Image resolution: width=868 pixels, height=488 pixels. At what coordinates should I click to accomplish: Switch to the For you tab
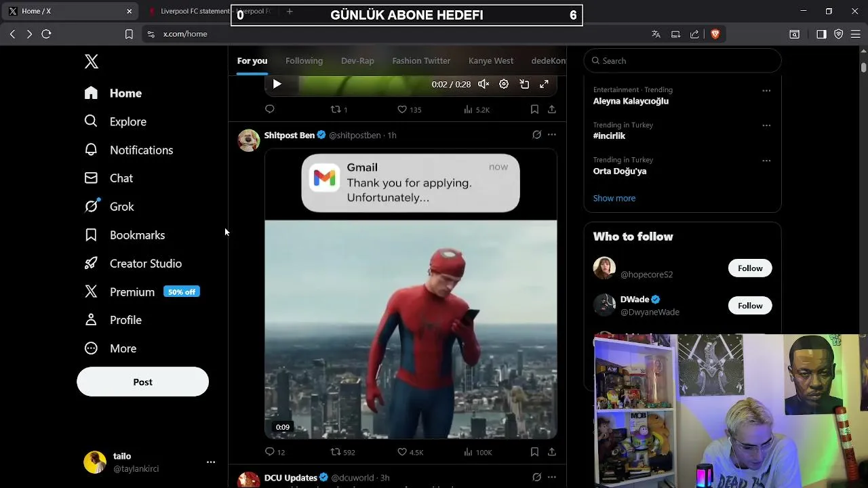pos(252,61)
